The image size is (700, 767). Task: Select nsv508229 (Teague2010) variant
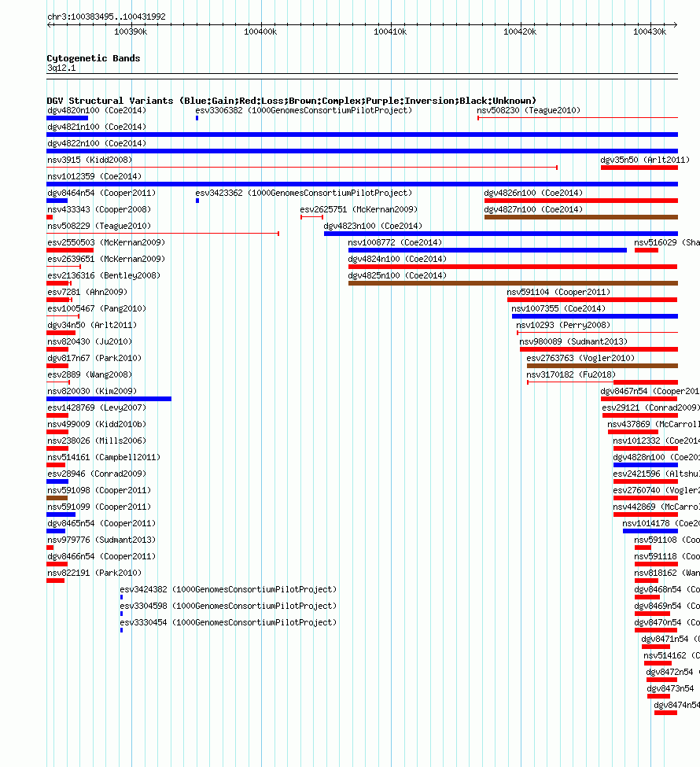[99, 226]
